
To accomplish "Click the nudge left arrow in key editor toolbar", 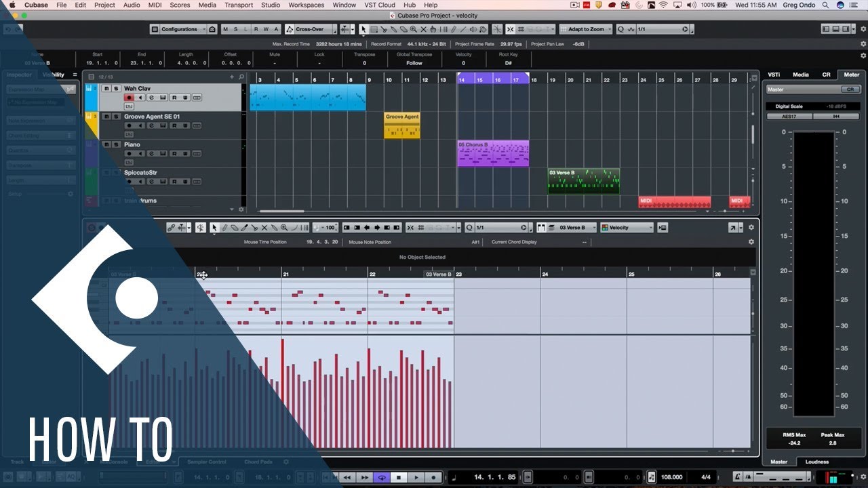I will click(x=367, y=228).
